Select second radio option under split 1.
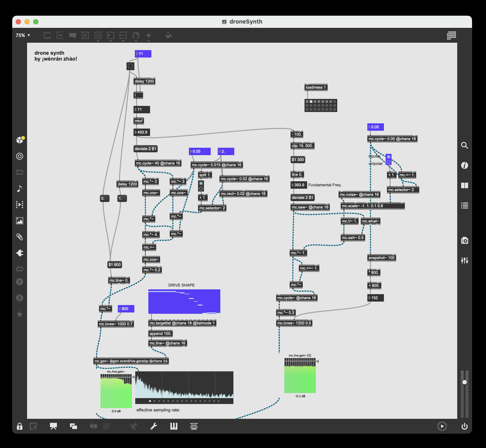Viewport: 486px width, 448px height. click(201, 189)
